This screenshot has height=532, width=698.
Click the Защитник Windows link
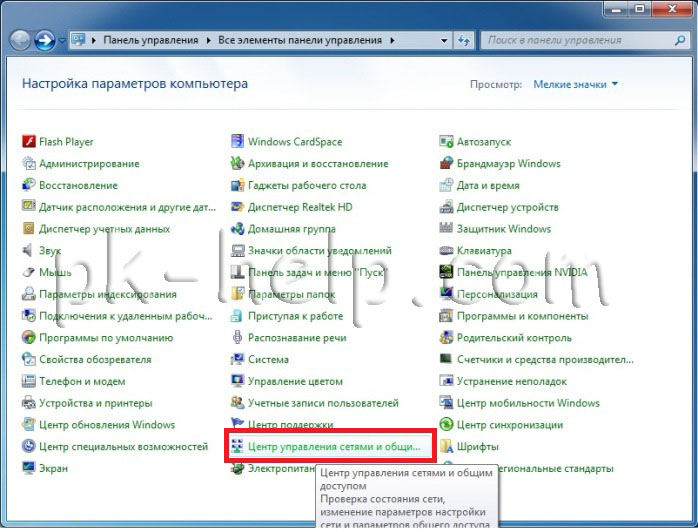(x=504, y=229)
